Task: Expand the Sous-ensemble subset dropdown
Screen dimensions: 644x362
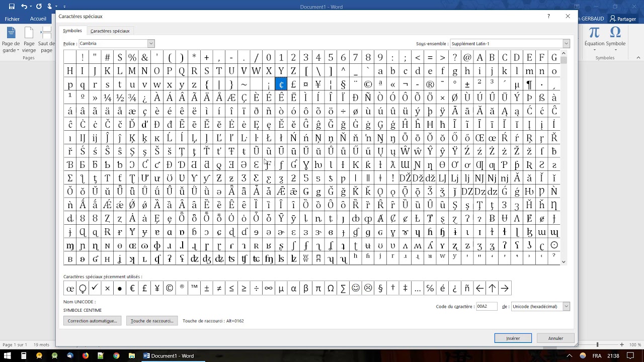Action: pos(566,44)
